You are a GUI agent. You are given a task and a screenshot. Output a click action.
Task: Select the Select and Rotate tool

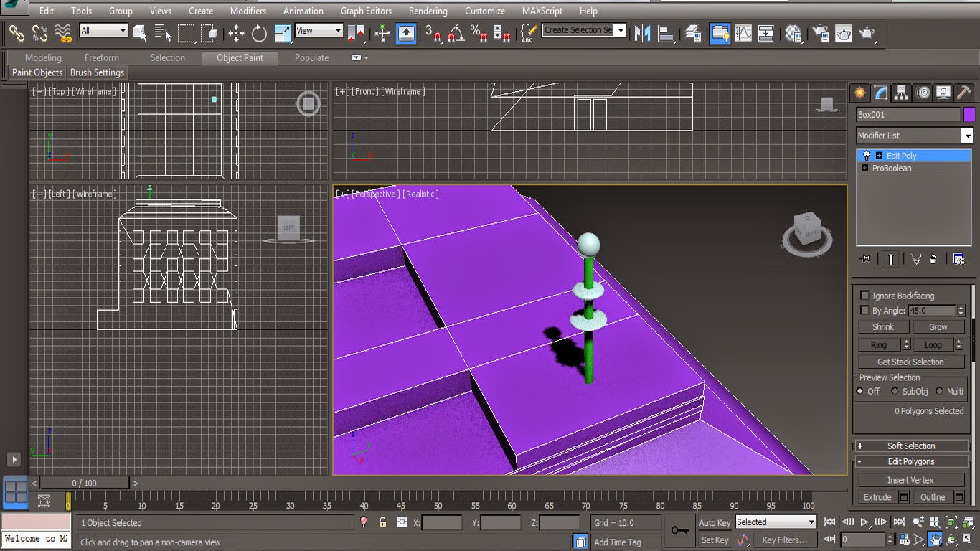[x=259, y=33]
